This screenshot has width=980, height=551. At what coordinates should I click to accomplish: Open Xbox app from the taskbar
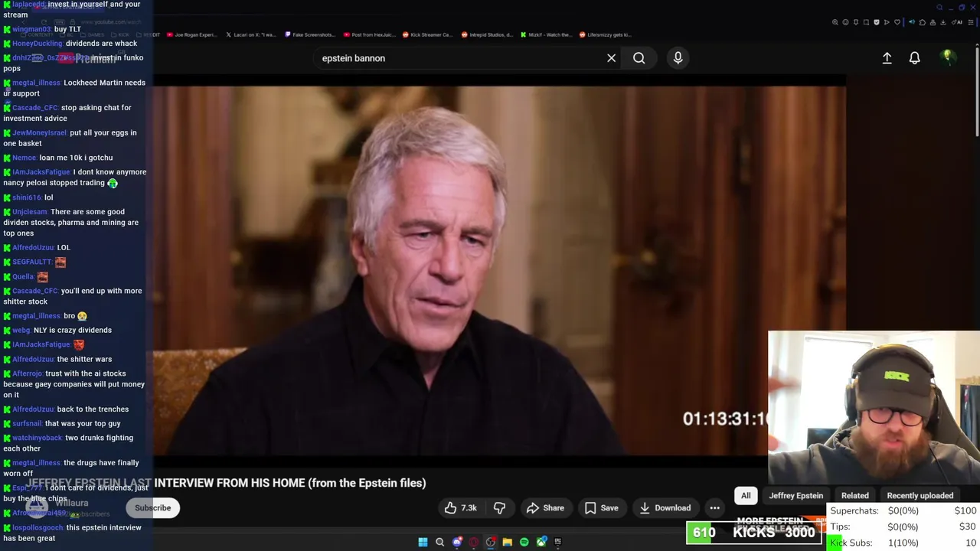[541, 542]
